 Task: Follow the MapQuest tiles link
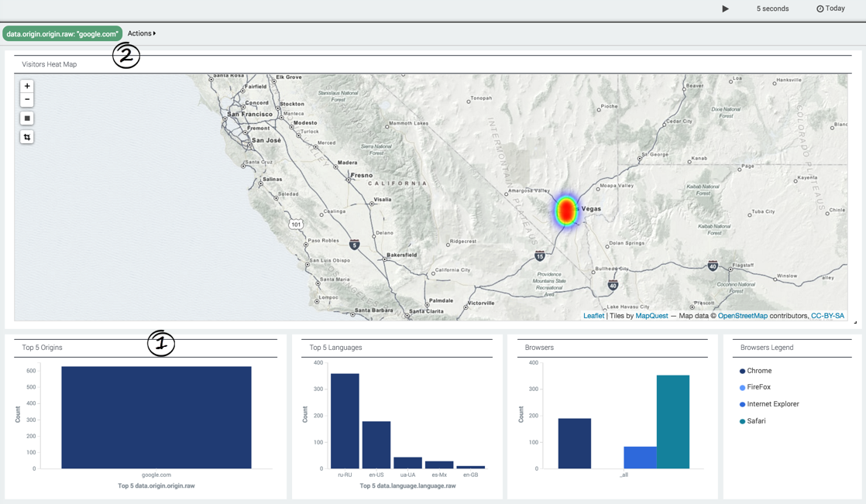tap(651, 316)
